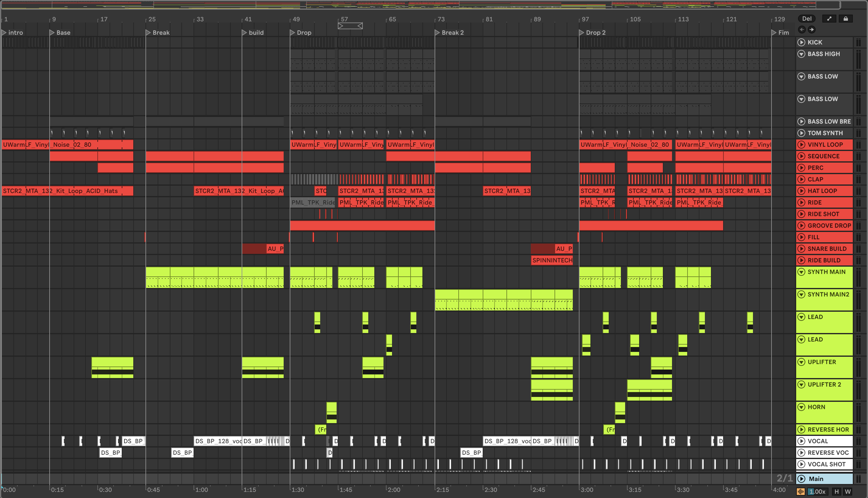Toggle the orange waveform icon button
Screen dimensions: 868x498
click(800, 492)
